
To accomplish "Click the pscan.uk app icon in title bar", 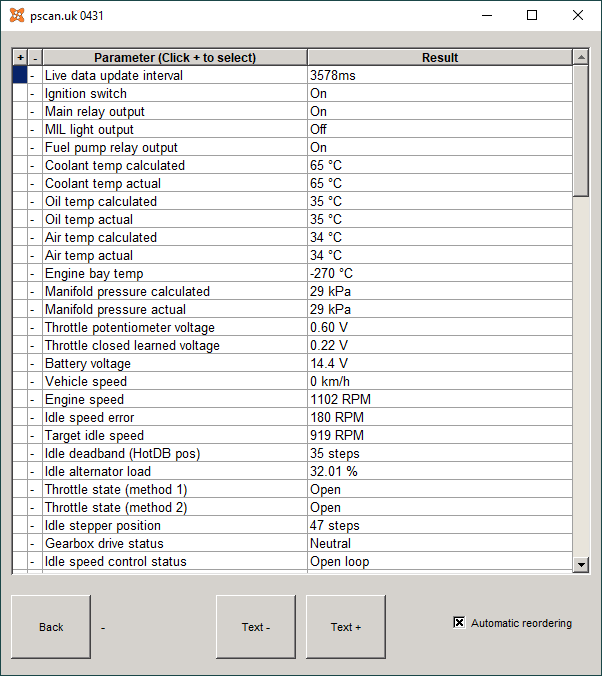I will 17,15.
